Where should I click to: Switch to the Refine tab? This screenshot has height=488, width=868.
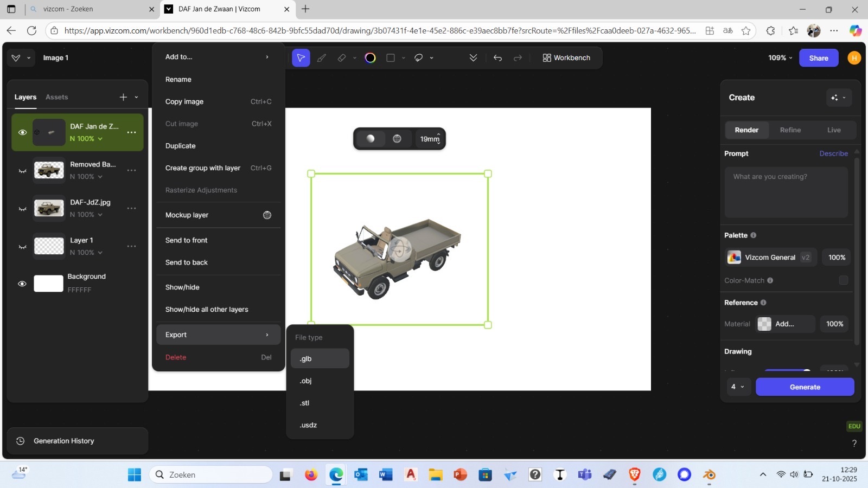tap(790, 130)
